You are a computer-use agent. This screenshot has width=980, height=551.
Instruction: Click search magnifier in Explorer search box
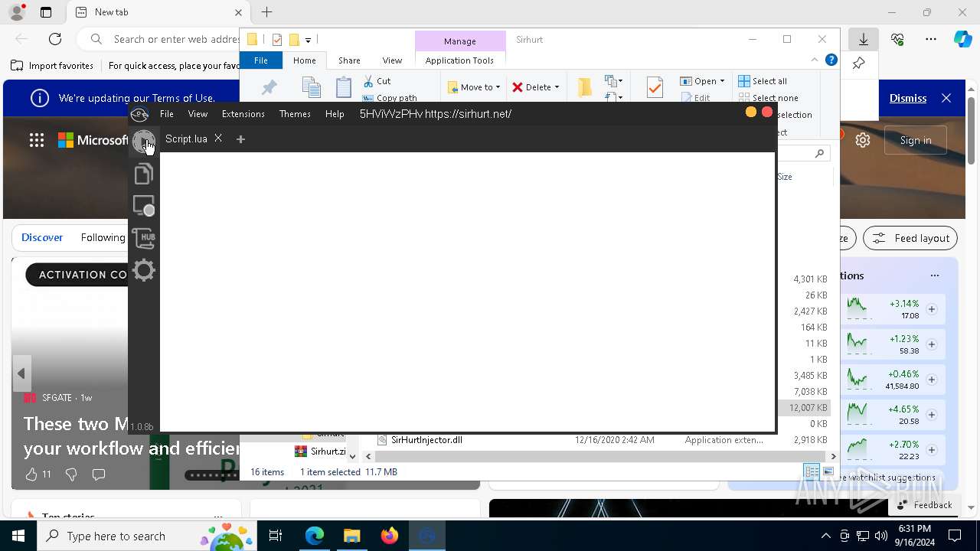click(819, 154)
